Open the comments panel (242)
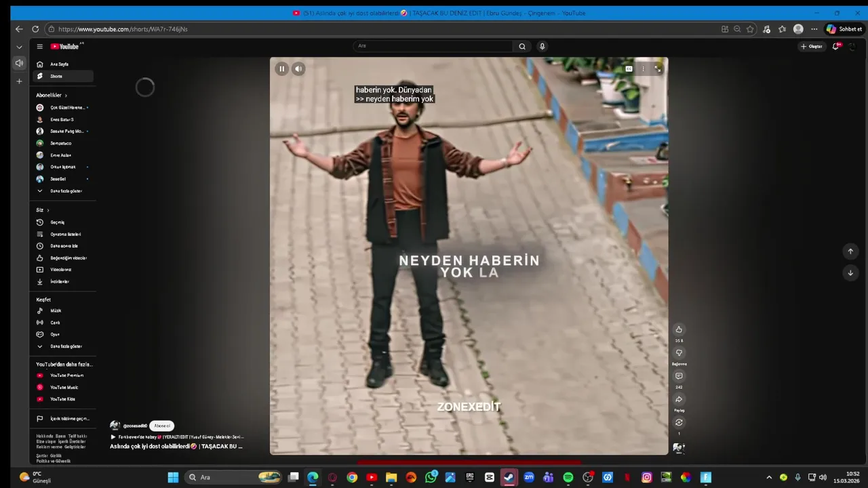Screen dimensions: 868x488 679,376
